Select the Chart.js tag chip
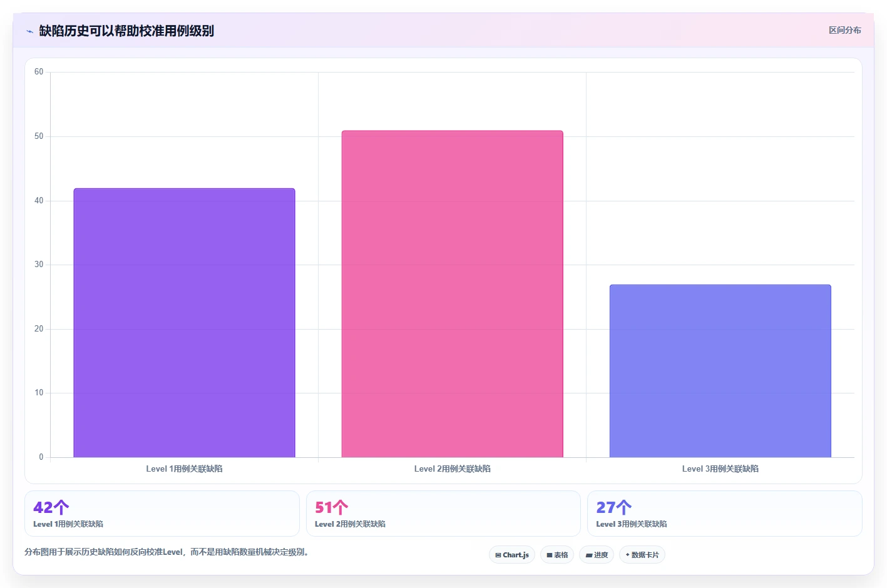This screenshot has height=588, width=887. 511,555
